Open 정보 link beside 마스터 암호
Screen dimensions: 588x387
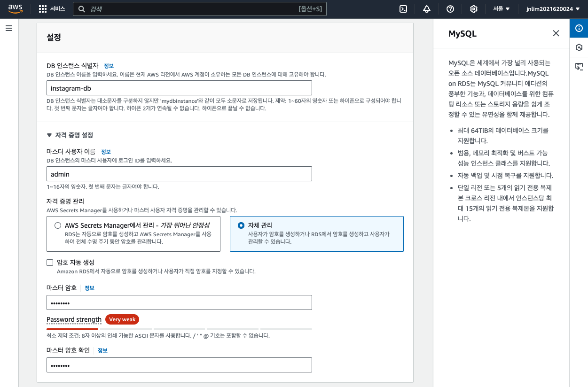pos(89,288)
